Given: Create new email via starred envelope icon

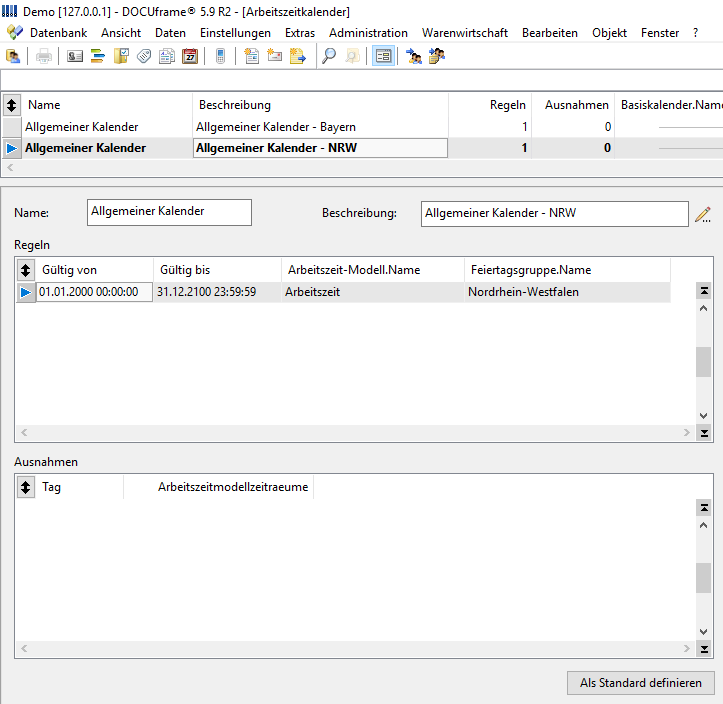Looking at the screenshot, I should (x=274, y=56).
